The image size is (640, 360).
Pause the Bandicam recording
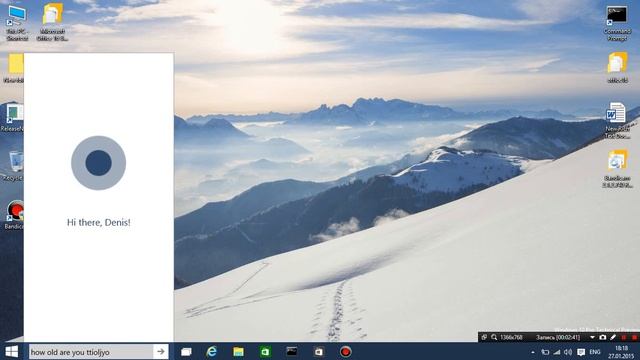[623, 337]
